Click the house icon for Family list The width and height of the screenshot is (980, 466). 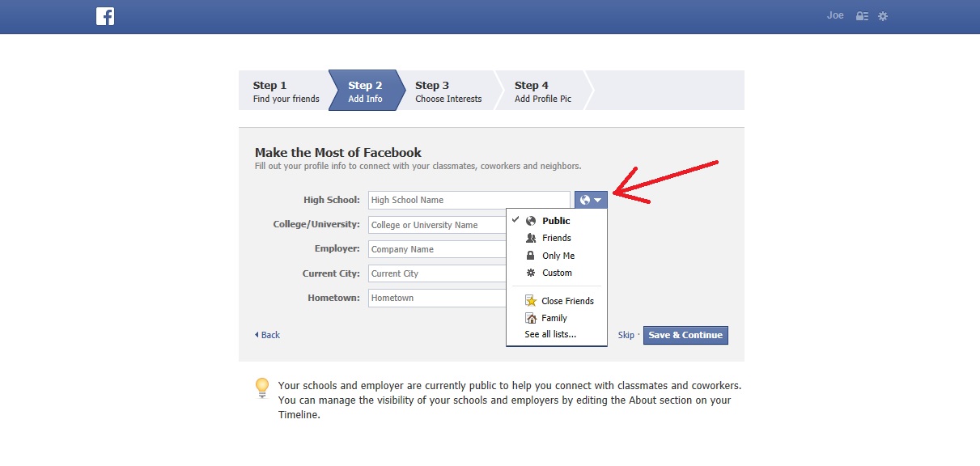click(531, 318)
